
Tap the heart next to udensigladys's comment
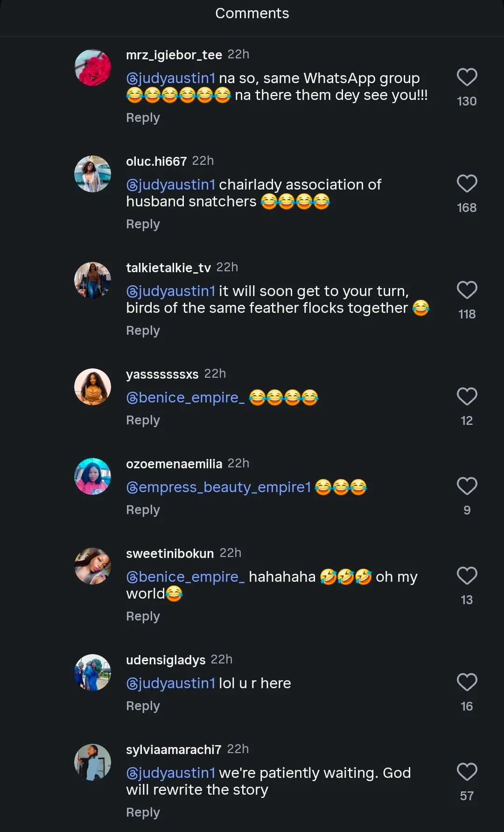(467, 682)
